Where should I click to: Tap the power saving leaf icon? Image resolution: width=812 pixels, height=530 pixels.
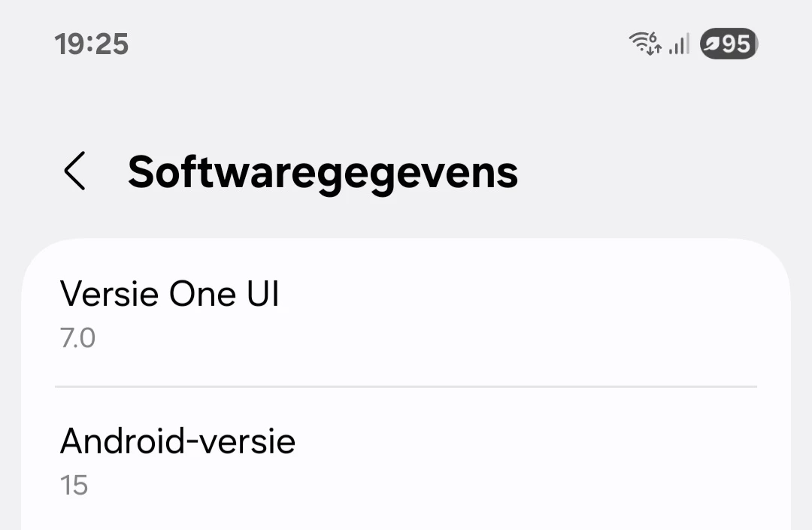[711, 45]
